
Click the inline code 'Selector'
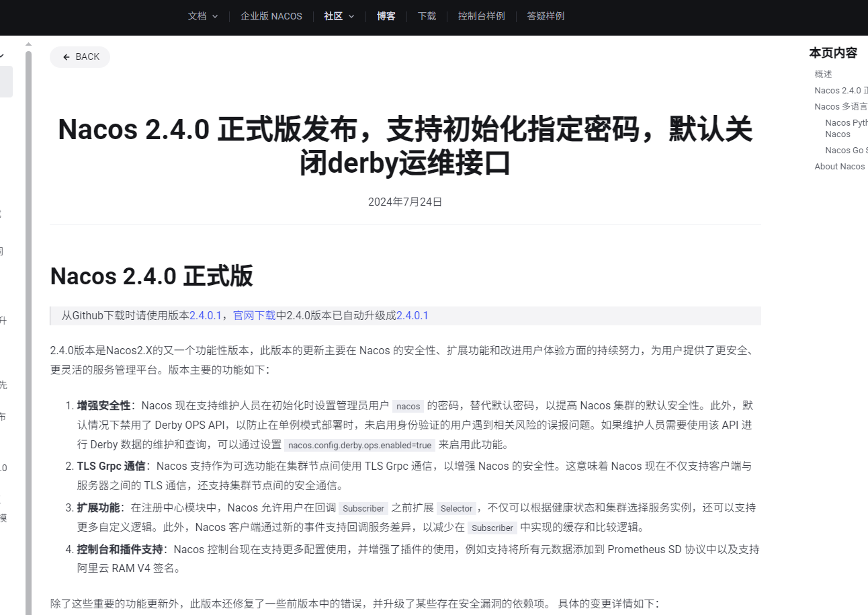coord(457,508)
